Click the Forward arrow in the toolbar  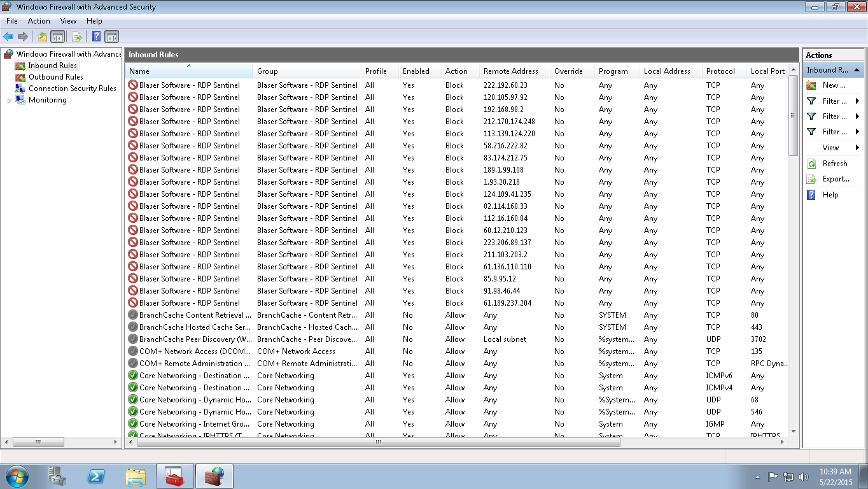point(23,37)
